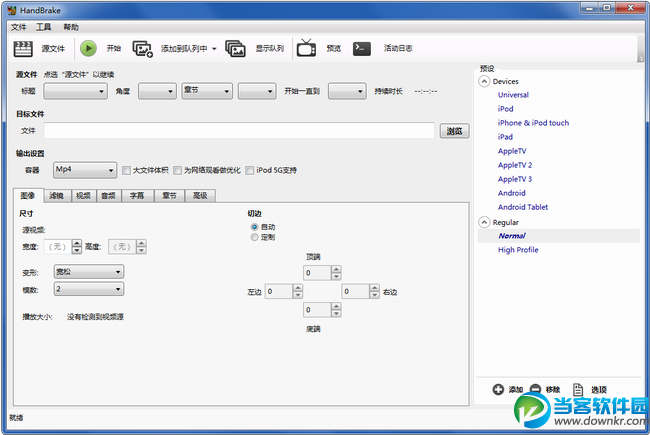This screenshot has width=650, height=435.
Task: Select the 自动 cropping radio button
Action: [x=255, y=227]
